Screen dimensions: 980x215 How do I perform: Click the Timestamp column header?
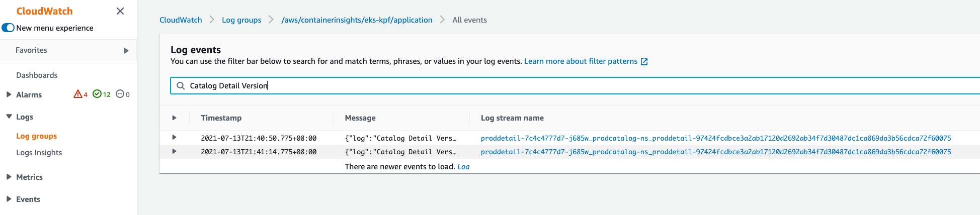coord(221,118)
